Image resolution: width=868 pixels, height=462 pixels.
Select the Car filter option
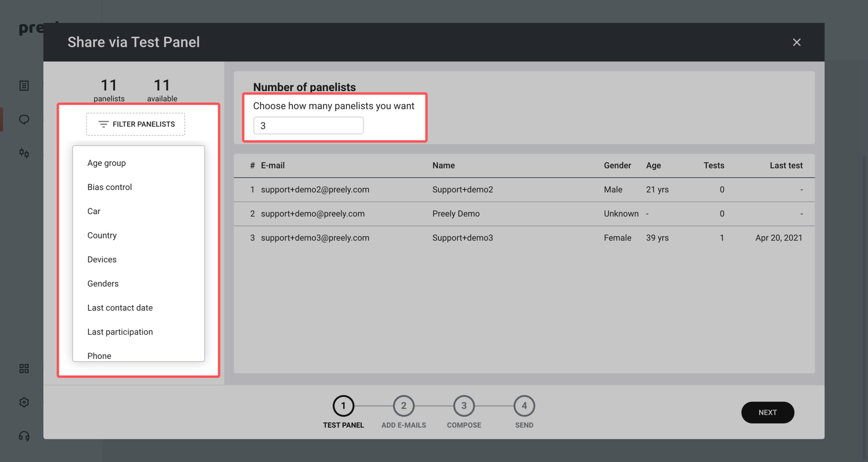point(138,211)
